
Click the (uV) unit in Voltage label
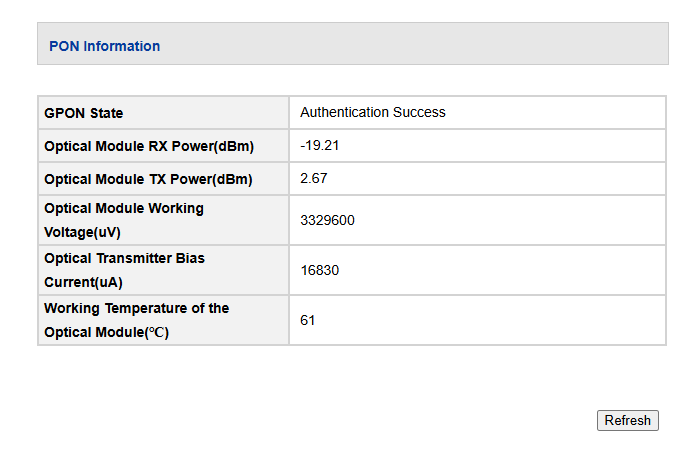[x=108, y=232]
